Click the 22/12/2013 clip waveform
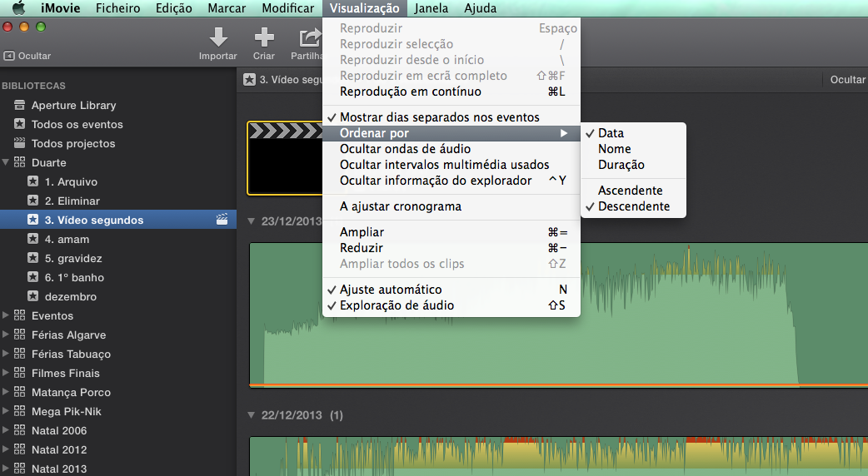 click(559, 456)
